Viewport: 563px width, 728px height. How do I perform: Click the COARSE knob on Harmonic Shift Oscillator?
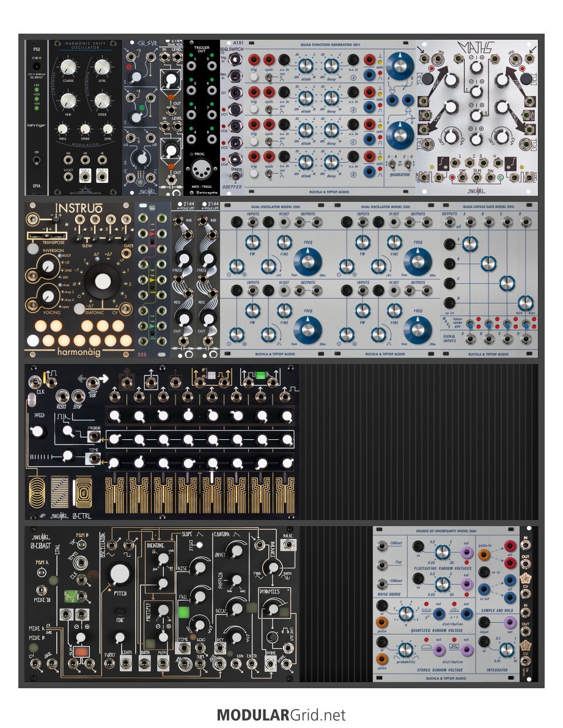click(x=68, y=68)
